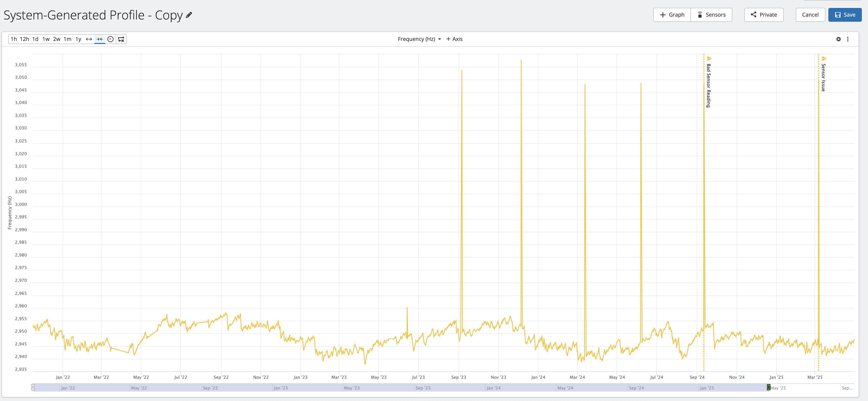Image resolution: width=868 pixels, height=401 pixels.
Task: Click the + Axis button
Action: pos(454,39)
